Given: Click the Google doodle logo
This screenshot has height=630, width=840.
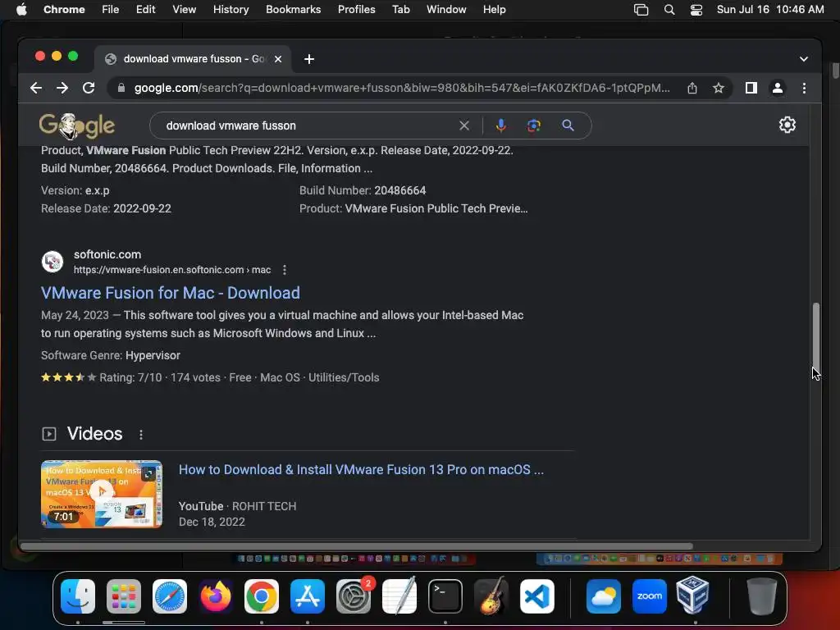Looking at the screenshot, I should pos(76,126).
